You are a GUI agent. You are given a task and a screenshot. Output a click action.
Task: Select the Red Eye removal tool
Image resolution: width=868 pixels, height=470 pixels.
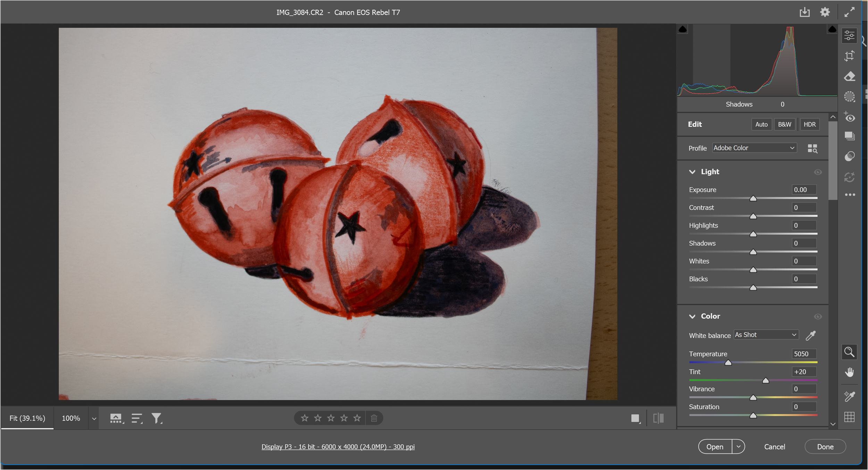pyautogui.click(x=849, y=117)
